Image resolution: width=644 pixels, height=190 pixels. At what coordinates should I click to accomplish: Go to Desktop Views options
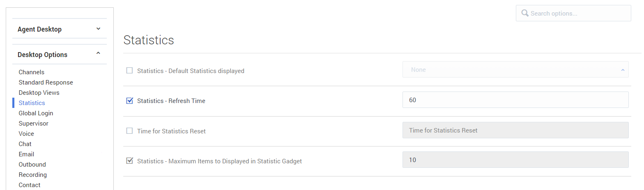(39, 93)
